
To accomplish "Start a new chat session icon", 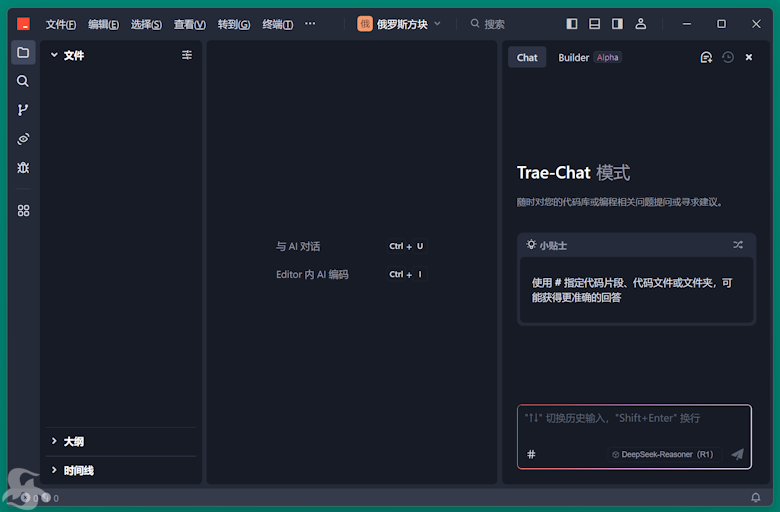I will (706, 57).
